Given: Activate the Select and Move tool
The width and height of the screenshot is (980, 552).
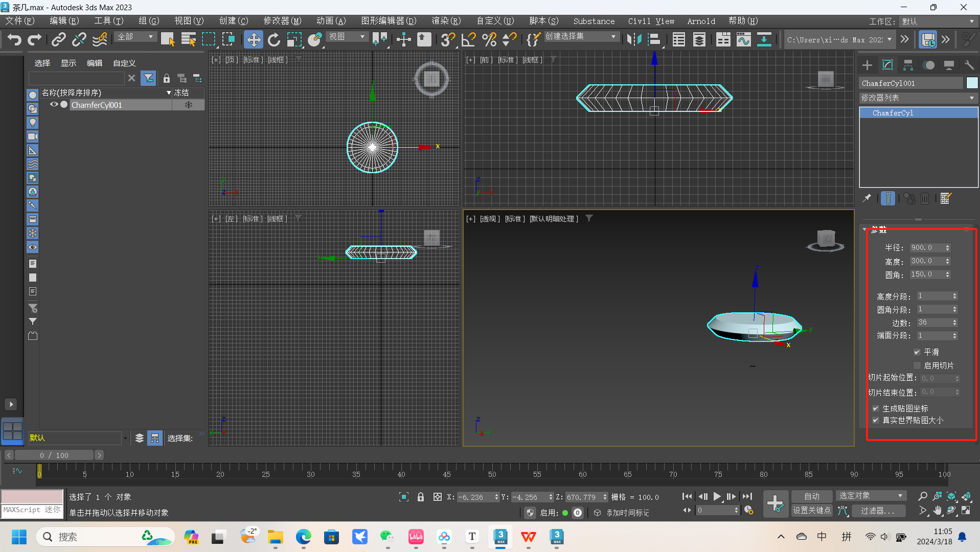Looking at the screenshot, I should pos(253,39).
